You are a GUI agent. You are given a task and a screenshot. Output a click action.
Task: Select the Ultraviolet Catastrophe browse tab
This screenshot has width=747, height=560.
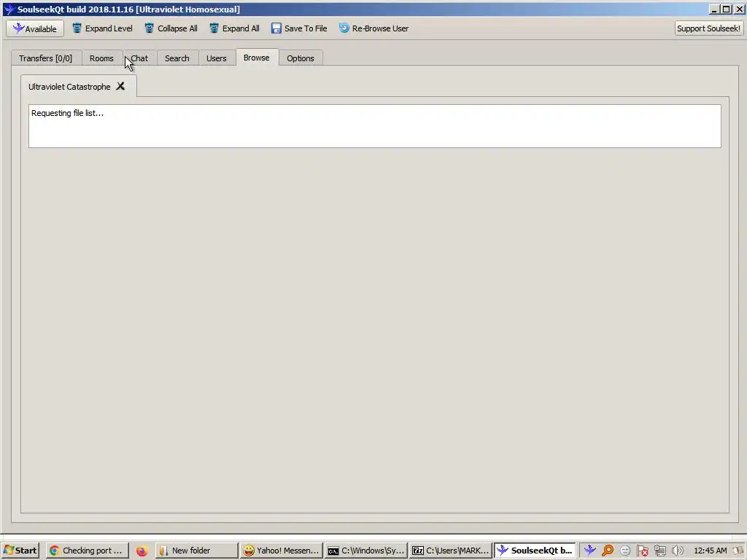point(69,87)
